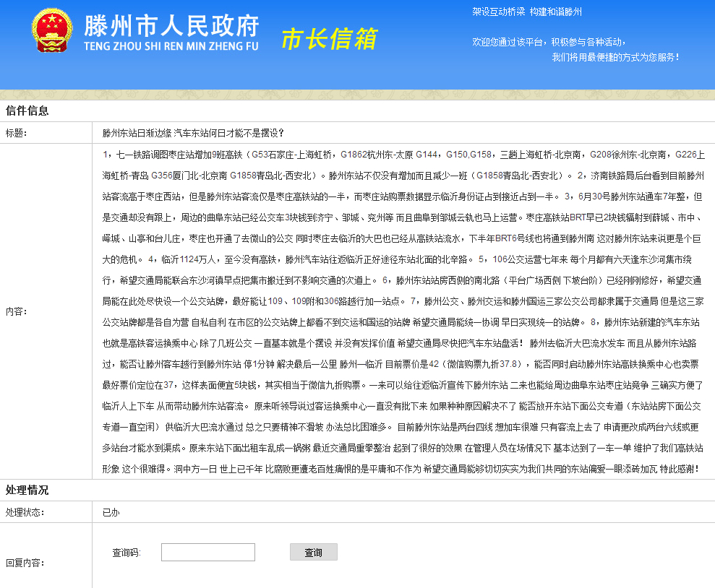Click the national emblem logo

click(52, 30)
